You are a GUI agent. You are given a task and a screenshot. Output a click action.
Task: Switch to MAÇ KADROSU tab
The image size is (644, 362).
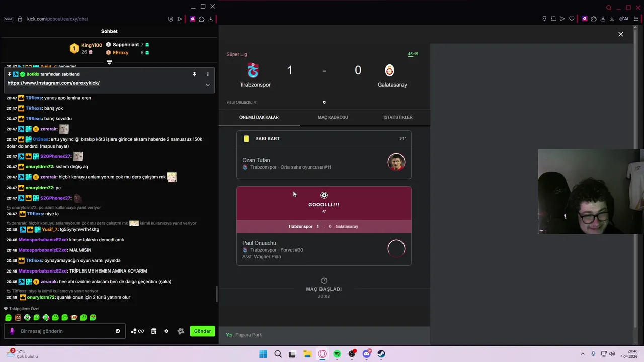pos(333,117)
